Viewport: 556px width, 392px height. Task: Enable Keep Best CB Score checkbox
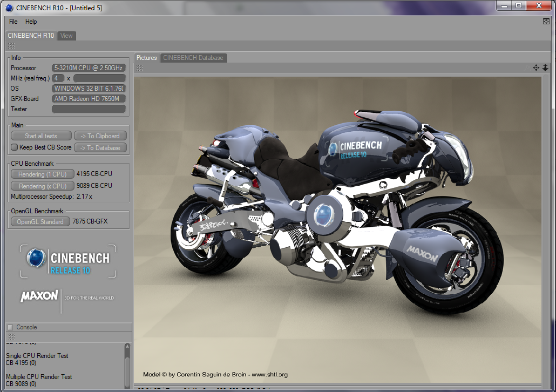pyautogui.click(x=14, y=147)
